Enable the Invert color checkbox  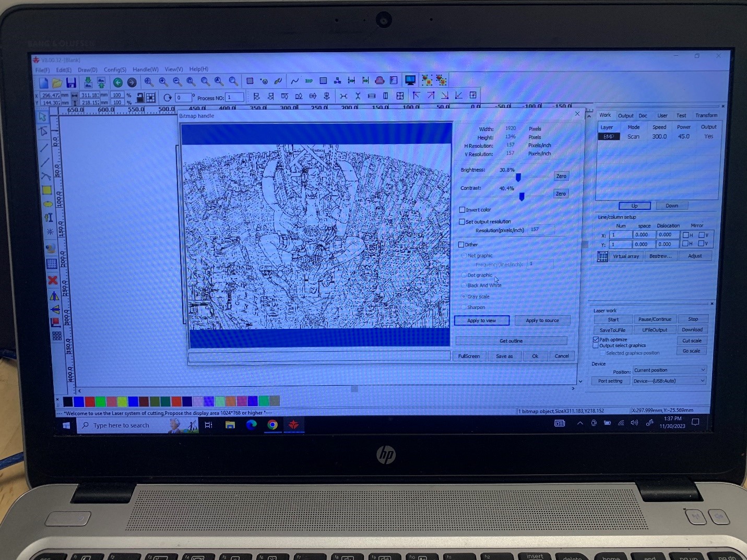pyautogui.click(x=462, y=210)
